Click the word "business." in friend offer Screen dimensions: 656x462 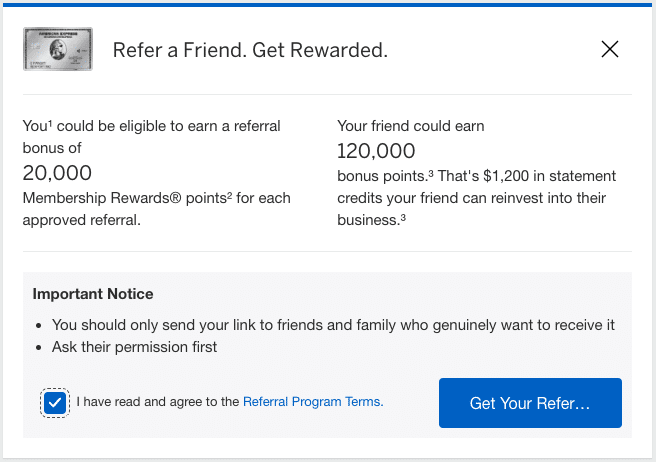tap(367, 220)
